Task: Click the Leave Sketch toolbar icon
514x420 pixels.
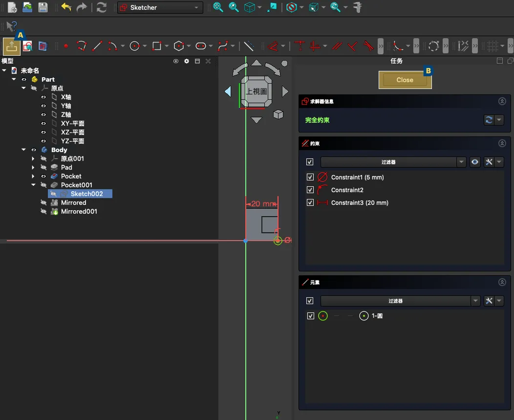Action: (x=12, y=46)
